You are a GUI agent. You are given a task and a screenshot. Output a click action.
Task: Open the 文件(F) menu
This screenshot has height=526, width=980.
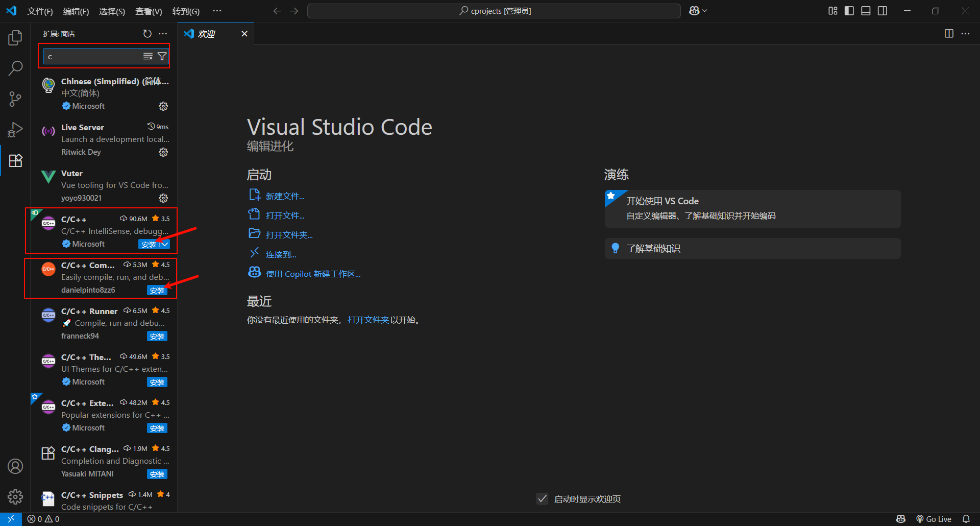pyautogui.click(x=40, y=11)
